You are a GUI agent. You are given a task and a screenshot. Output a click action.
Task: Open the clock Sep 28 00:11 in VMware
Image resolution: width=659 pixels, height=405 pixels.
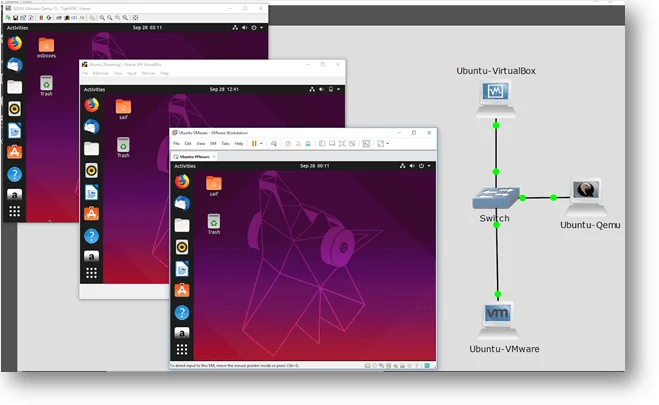(x=315, y=166)
